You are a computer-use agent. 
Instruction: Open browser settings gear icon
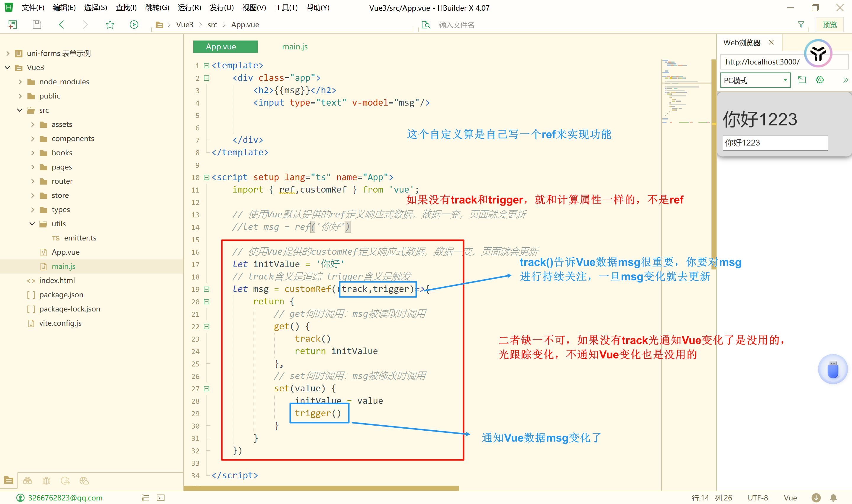click(x=819, y=80)
